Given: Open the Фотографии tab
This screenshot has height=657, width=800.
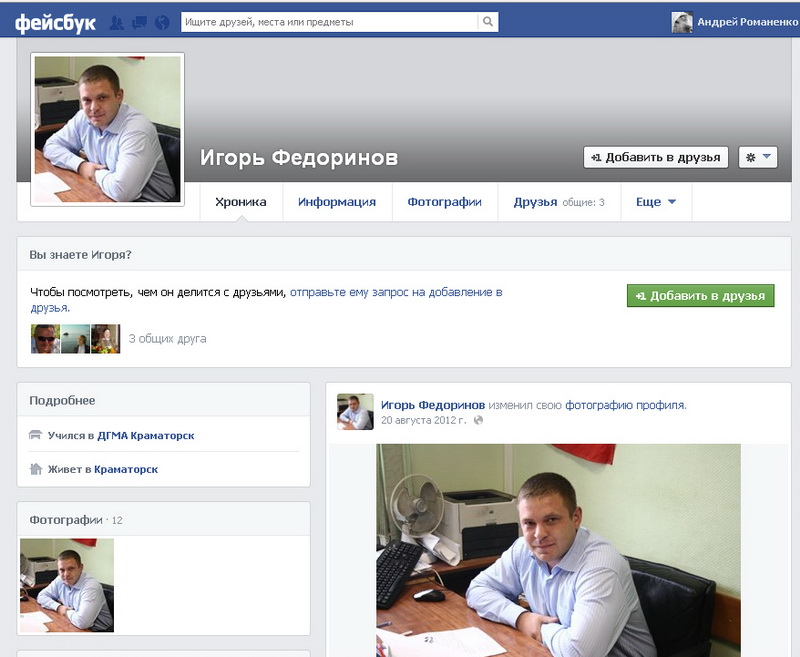Looking at the screenshot, I should tap(444, 202).
